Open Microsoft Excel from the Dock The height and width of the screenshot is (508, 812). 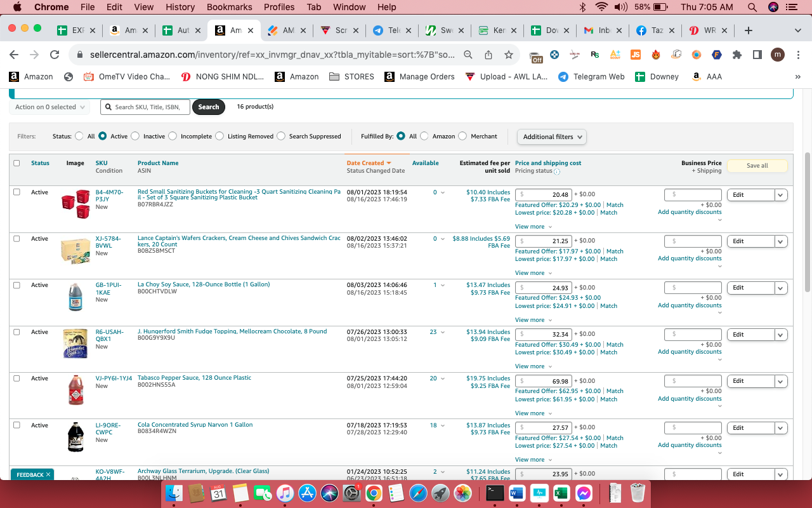coord(562,493)
